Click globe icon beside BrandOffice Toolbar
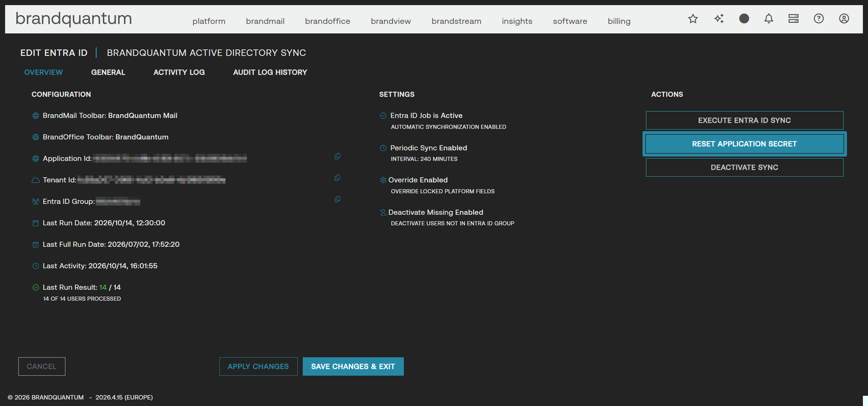 tap(35, 137)
